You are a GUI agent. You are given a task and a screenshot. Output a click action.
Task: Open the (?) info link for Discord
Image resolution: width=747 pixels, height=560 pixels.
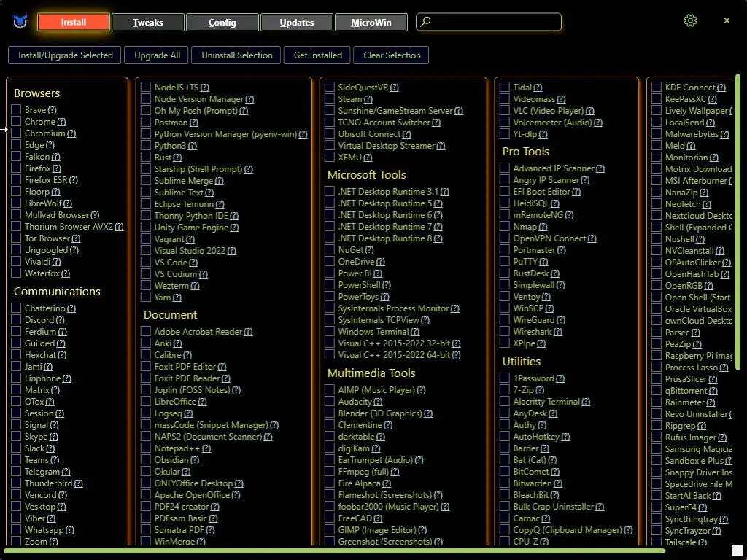click(x=60, y=320)
